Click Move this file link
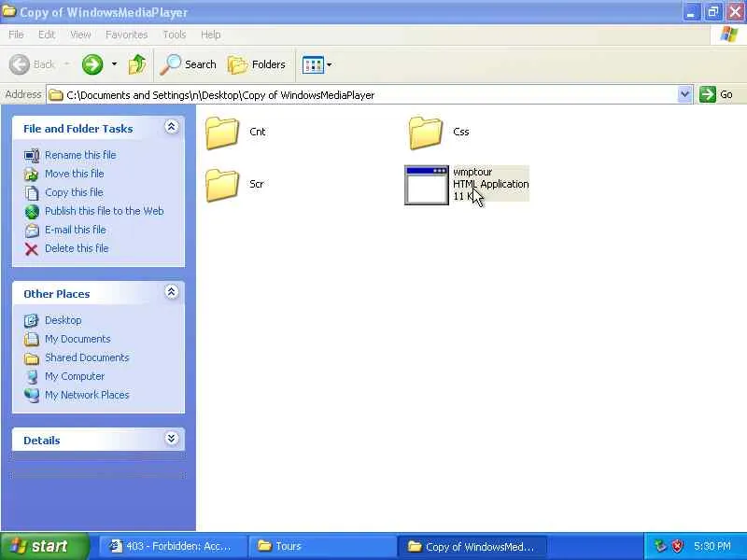 point(75,174)
